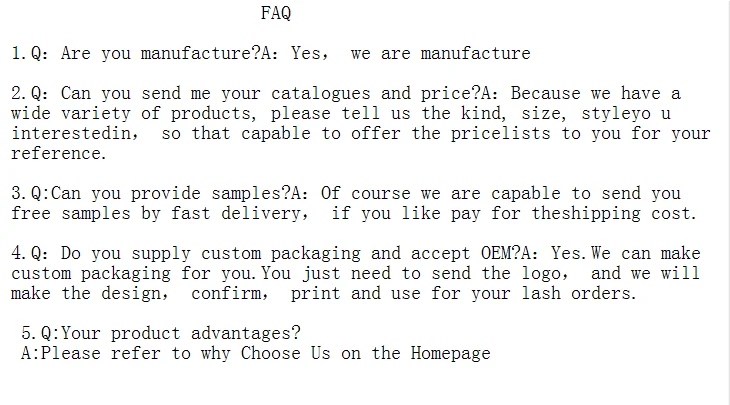Click the question about catalogues and price
730x405 pixels.
[248, 93]
